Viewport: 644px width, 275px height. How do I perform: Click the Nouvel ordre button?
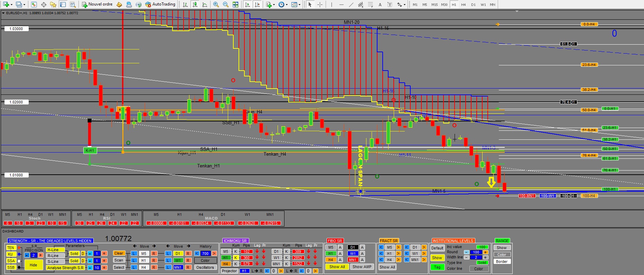97,4
